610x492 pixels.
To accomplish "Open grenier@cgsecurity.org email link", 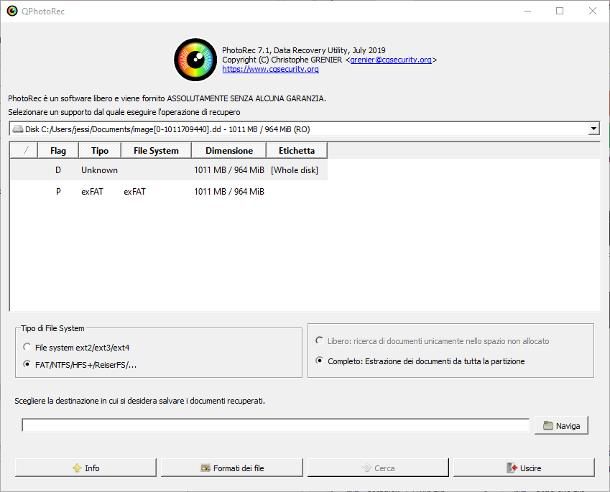I will 391,60.
